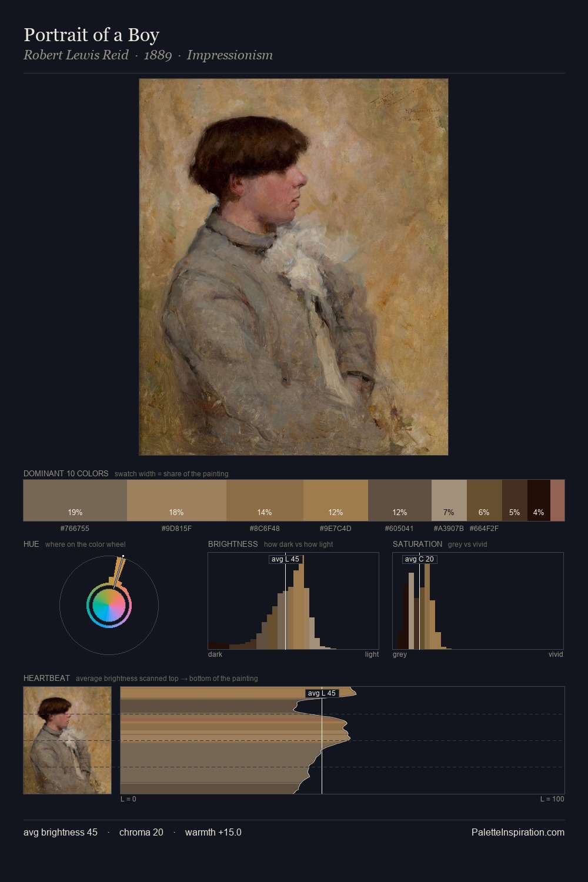
Task: Click the 'dark' axis label
Action: (215, 654)
